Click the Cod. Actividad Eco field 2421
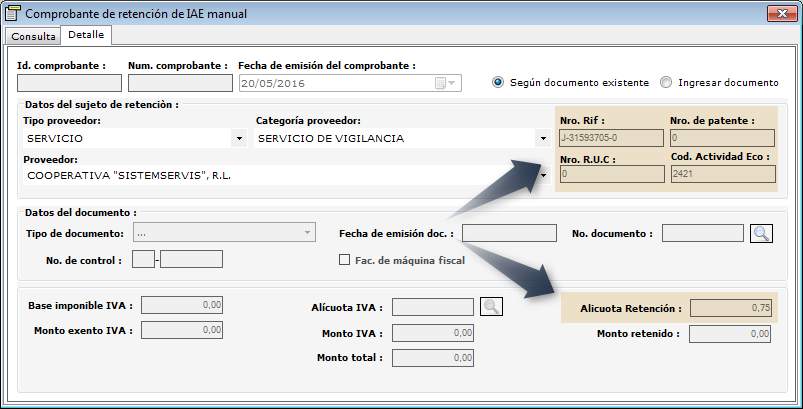 coord(723,174)
